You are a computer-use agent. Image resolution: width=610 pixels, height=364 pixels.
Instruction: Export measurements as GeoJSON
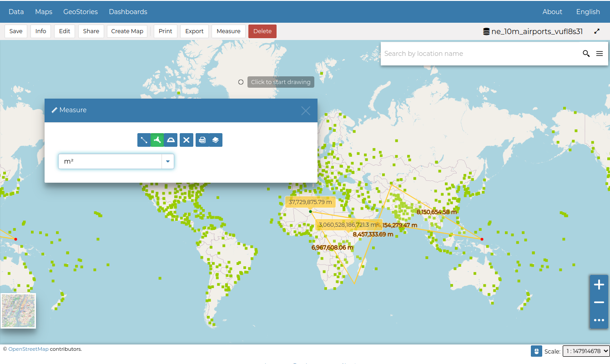click(202, 140)
